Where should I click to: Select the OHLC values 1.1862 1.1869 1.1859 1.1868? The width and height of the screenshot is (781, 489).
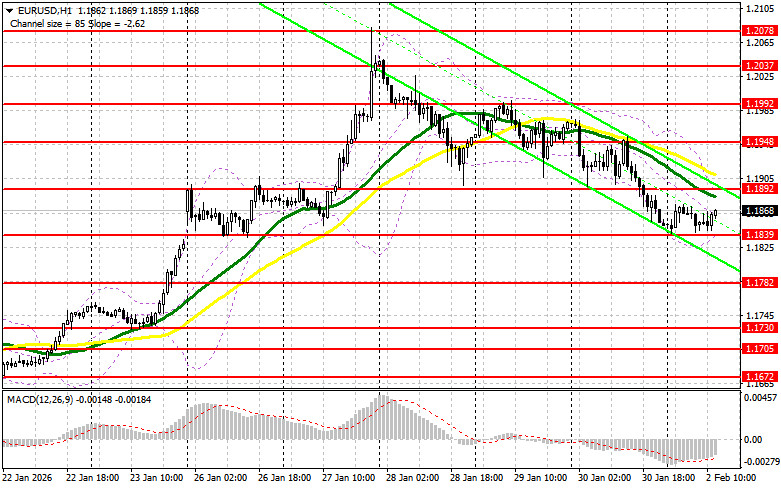coord(139,10)
